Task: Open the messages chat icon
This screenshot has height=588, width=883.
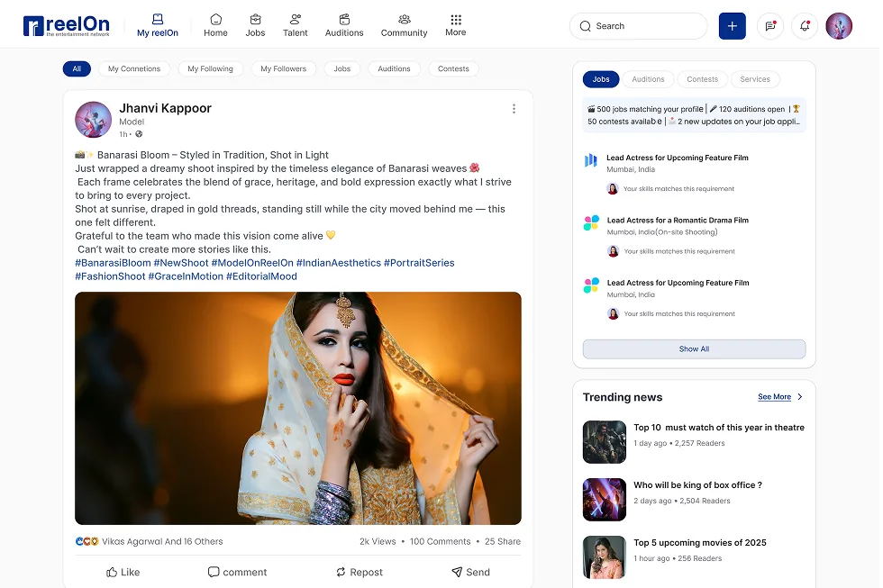Action: (770, 26)
